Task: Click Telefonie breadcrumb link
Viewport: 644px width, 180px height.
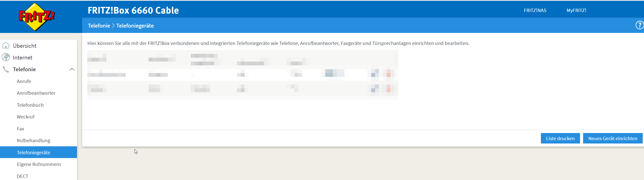Action: [x=99, y=26]
